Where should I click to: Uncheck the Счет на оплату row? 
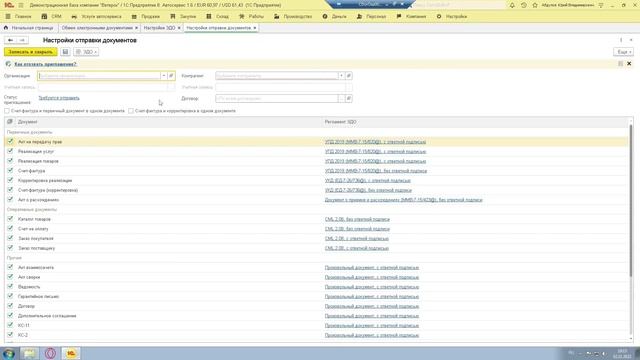coord(10,229)
